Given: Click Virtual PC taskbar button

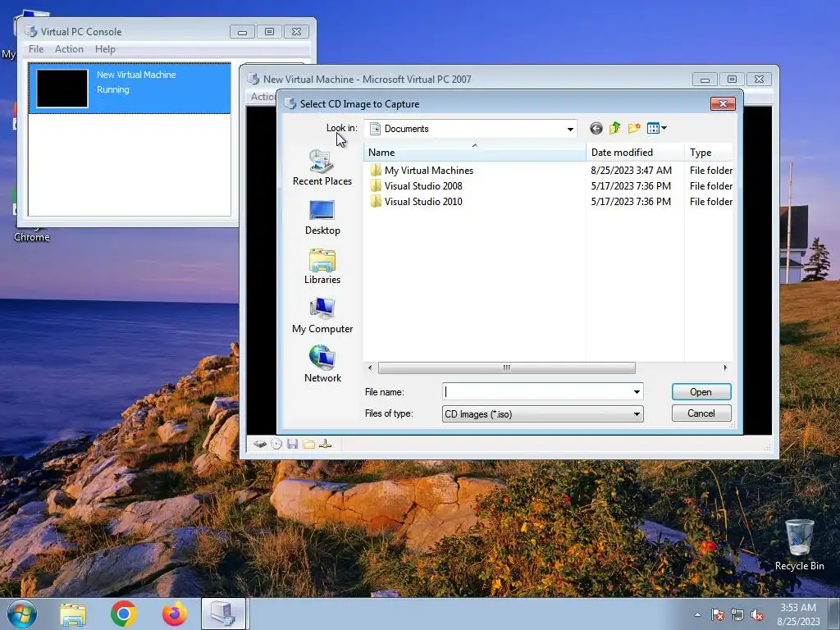Looking at the screenshot, I should tap(223, 614).
